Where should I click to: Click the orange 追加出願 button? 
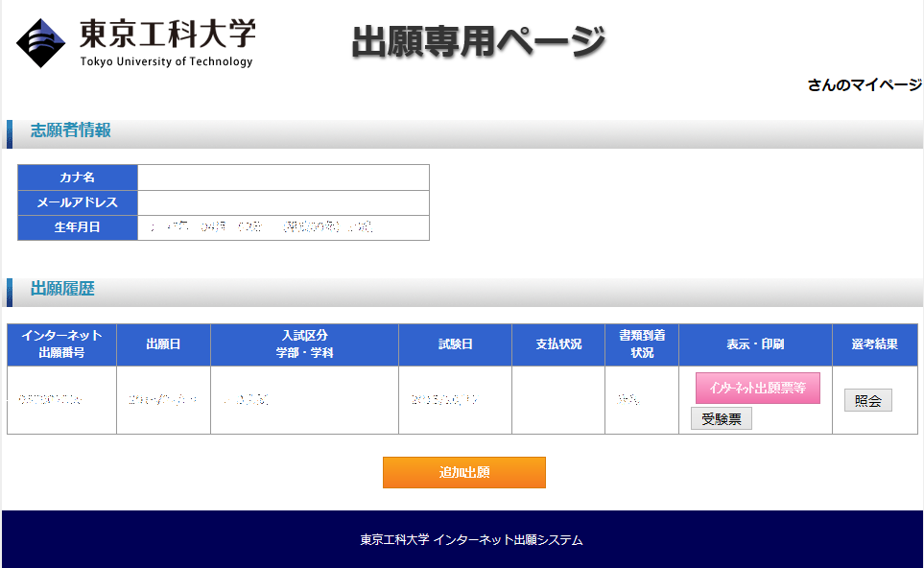[463, 473]
